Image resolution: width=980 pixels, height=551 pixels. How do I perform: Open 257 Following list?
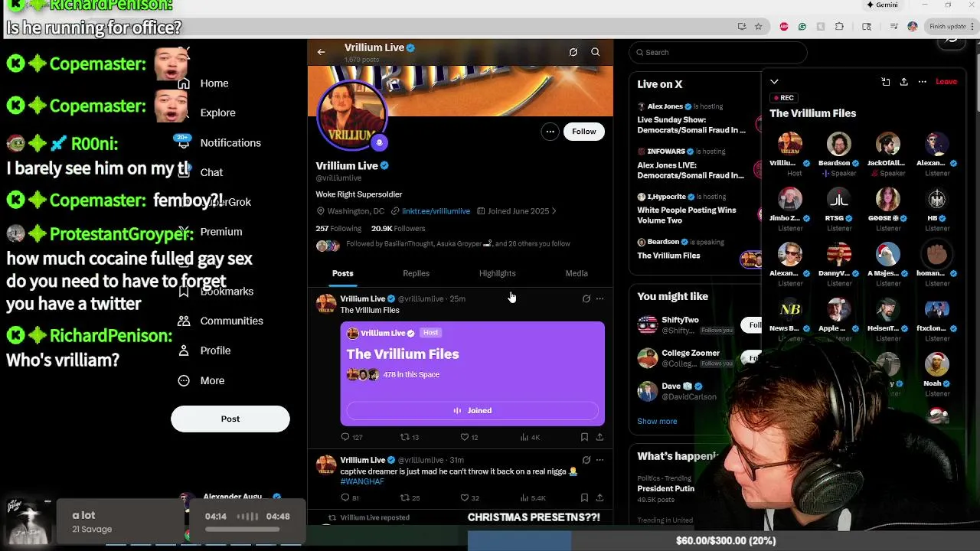point(338,228)
